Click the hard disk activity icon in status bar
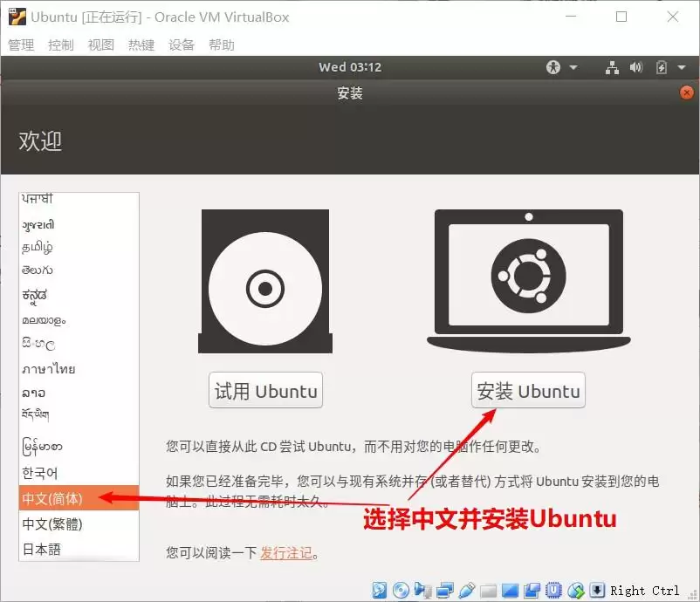Image resolution: width=700 pixels, height=602 pixels. [378, 591]
